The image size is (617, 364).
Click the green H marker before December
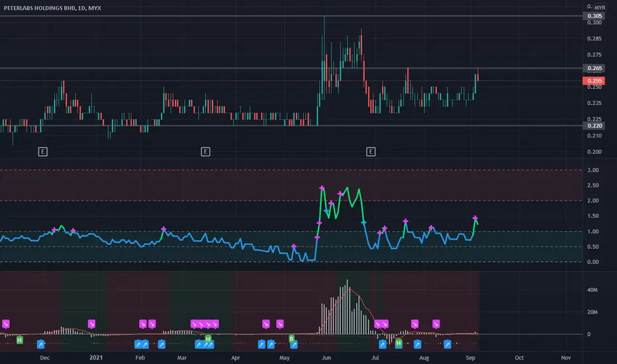click(19, 340)
